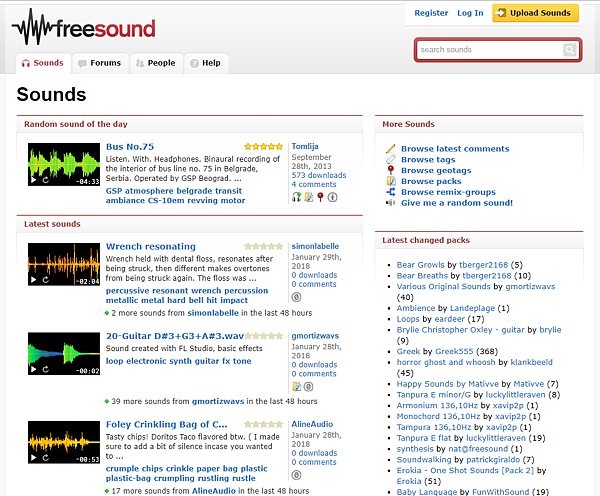Open the Help tab
The image size is (600, 496).
pos(206,63)
